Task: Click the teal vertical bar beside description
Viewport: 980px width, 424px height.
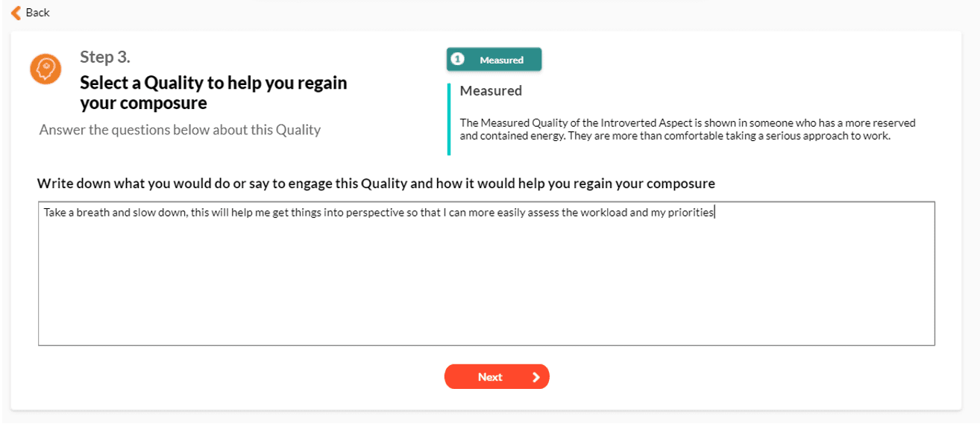Action: [449, 119]
